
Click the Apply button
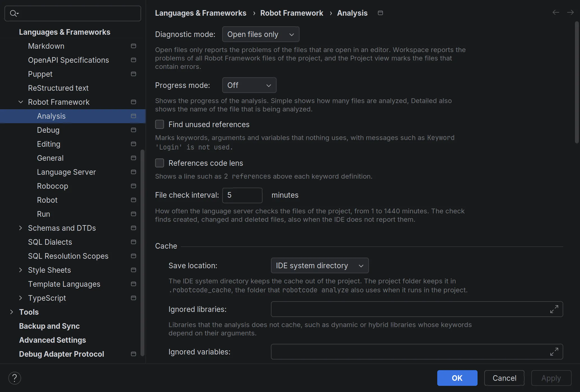551,378
